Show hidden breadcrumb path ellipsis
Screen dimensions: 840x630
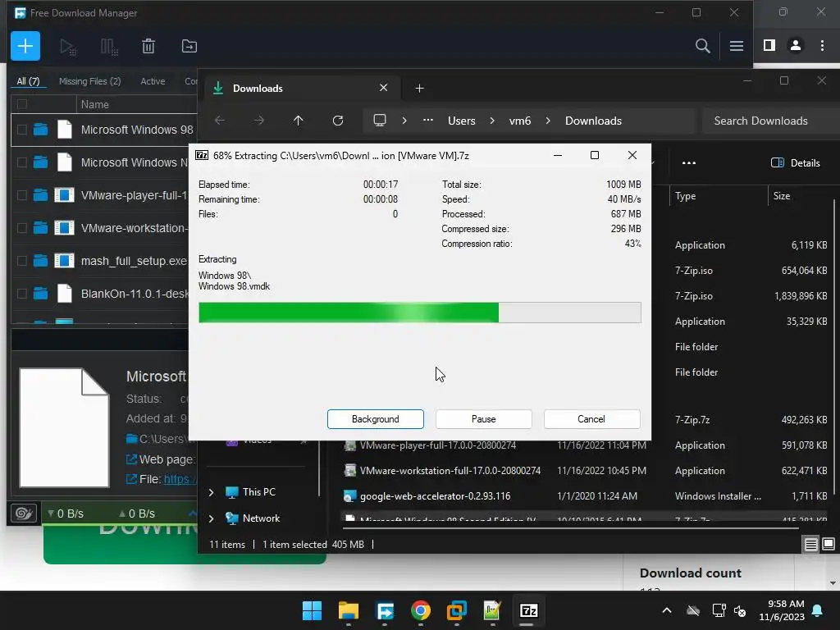click(427, 121)
